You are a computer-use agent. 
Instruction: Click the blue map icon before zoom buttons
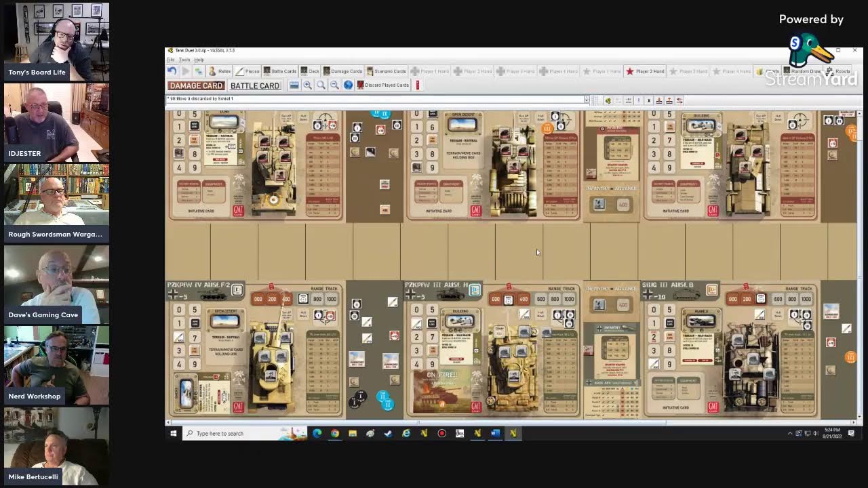pyautogui.click(x=294, y=85)
